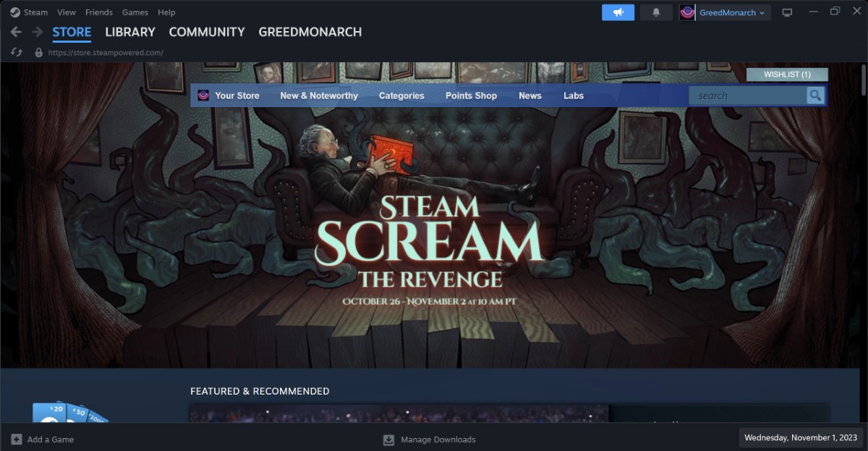The width and height of the screenshot is (868, 451).
Task: Click the search magnifier icon
Action: point(816,95)
